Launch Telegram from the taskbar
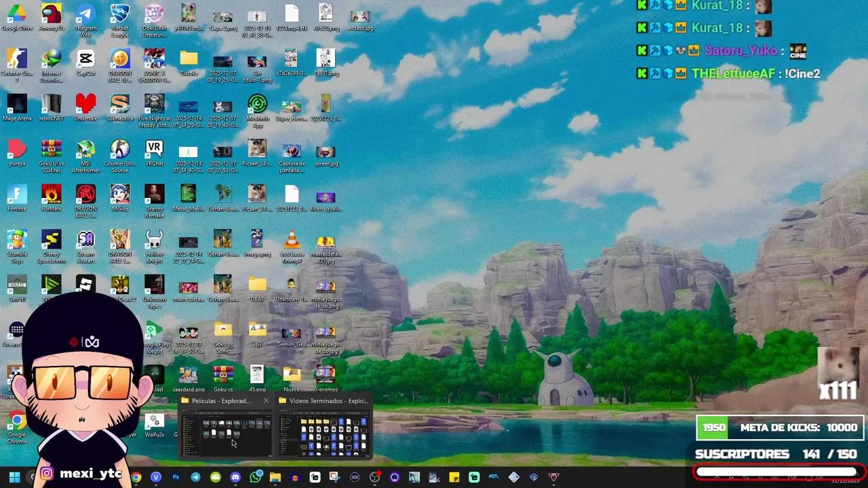The width and height of the screenshot is (868, 488). [195, 478]
